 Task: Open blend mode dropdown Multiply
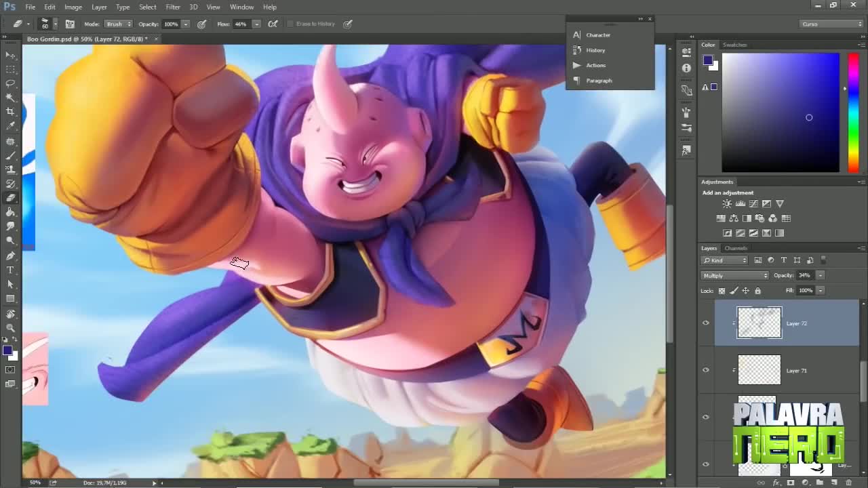735,275
